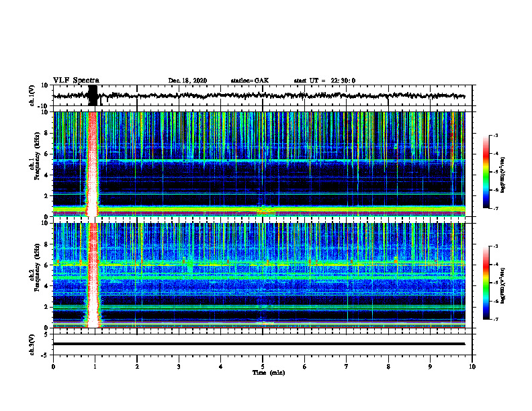Click the "station=GAK" header label
Viewport: 532px width, 411px height.
(250, 81)
